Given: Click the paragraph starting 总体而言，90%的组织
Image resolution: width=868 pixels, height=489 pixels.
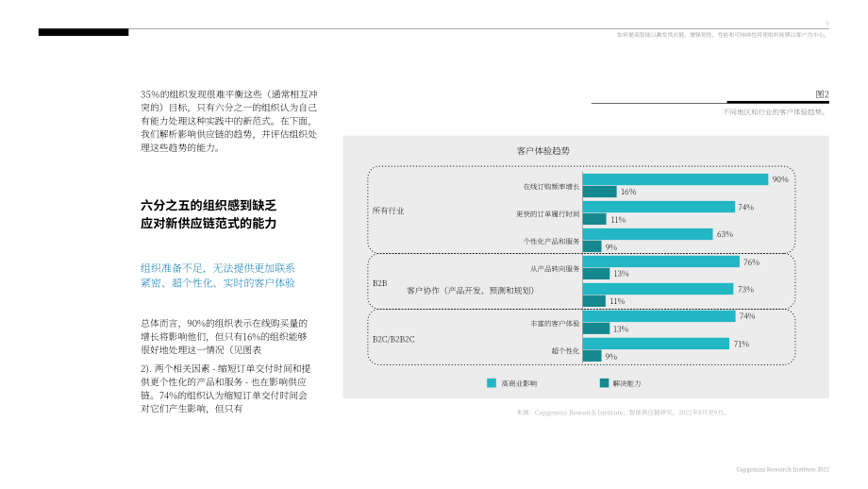Looking at the screenshot, I should tap(224, 336).
